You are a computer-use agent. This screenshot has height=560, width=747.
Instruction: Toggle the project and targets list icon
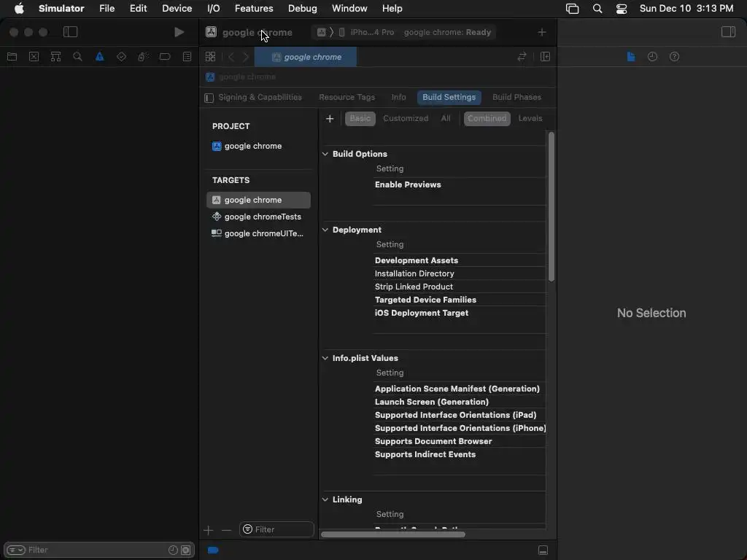[x=209, y=98]
